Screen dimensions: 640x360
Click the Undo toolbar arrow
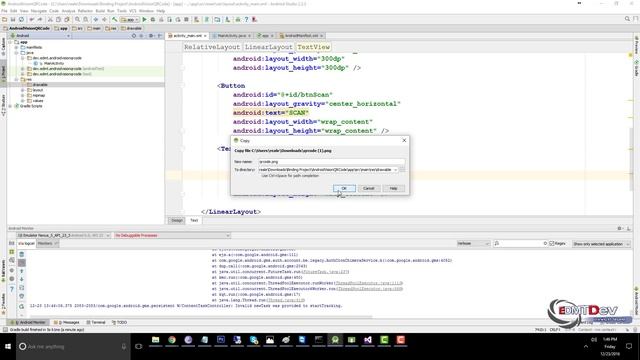[31, 19]
